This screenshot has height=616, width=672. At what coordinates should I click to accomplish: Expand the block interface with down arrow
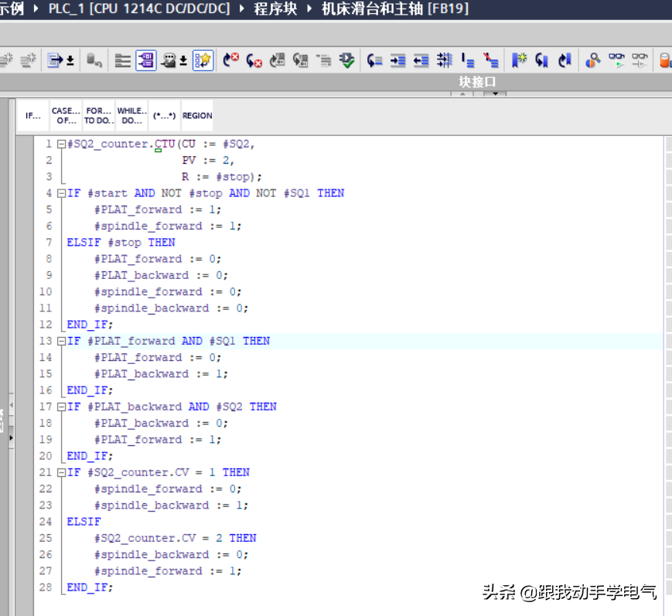click(x=495, y=94)
